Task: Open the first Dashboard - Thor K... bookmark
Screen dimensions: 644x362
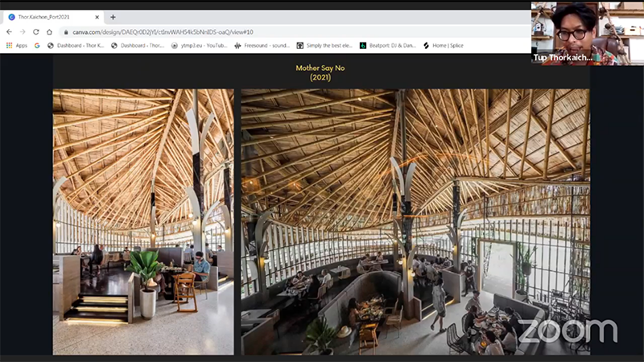Action: (x=76, y=46)
